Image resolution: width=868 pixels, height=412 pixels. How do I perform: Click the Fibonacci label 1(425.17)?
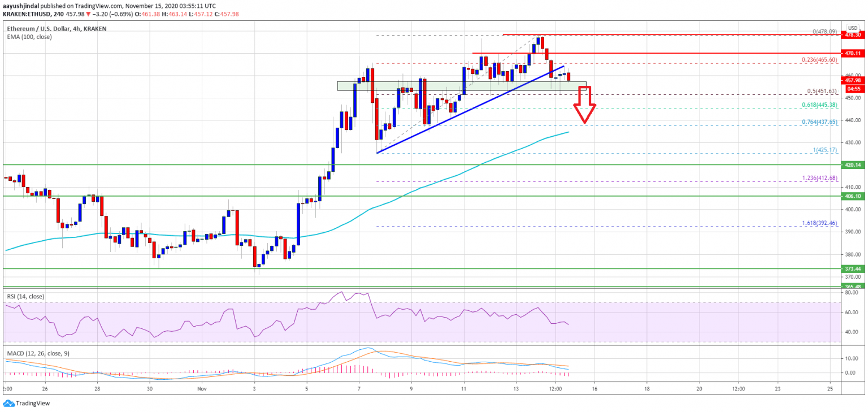(825, 149)
